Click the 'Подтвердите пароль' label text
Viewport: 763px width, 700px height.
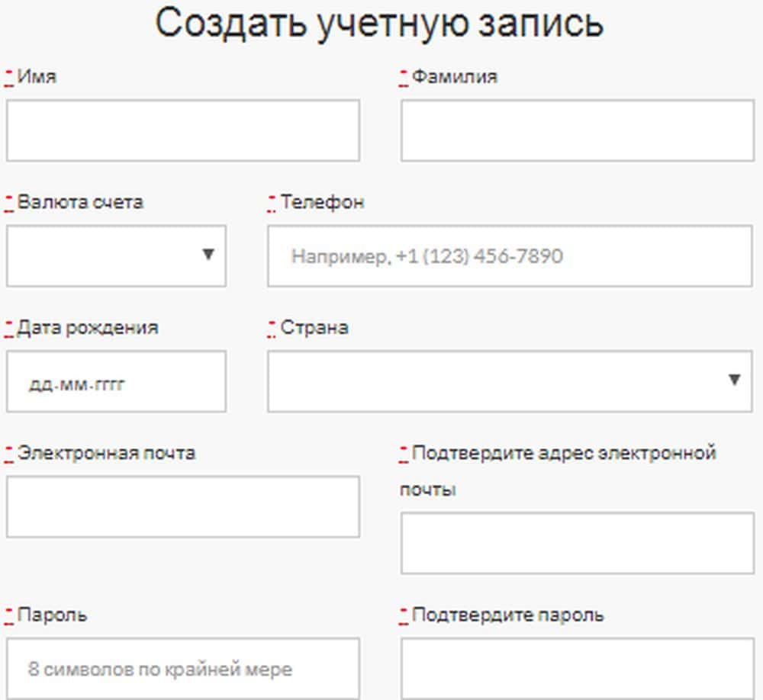(x=507, y=615)
